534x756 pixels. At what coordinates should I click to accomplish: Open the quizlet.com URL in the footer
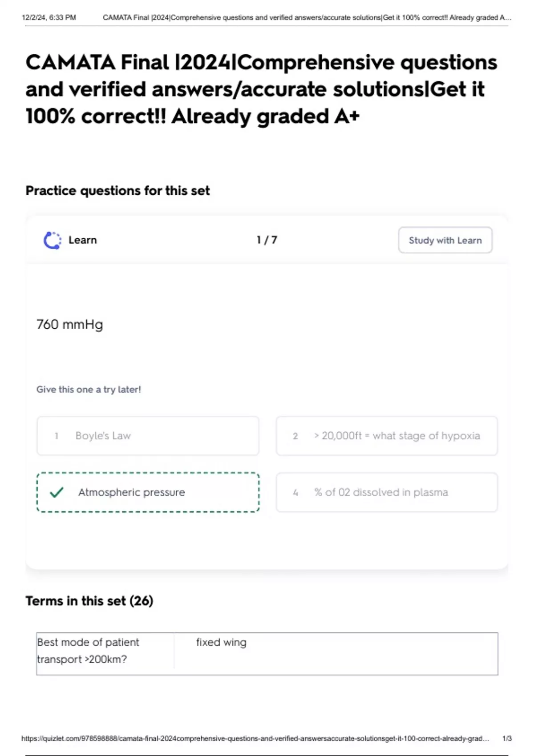point(255,738)
